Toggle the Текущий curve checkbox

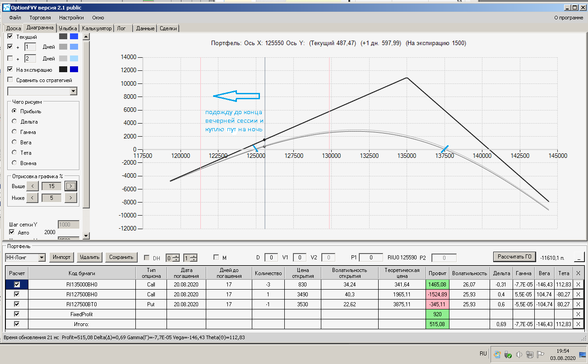click(x=10, y=36)
